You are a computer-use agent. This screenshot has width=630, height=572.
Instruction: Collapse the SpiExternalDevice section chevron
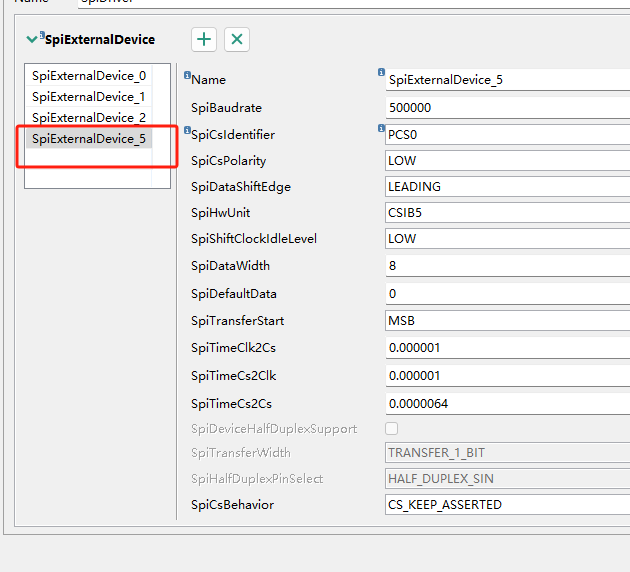point(32,39)
